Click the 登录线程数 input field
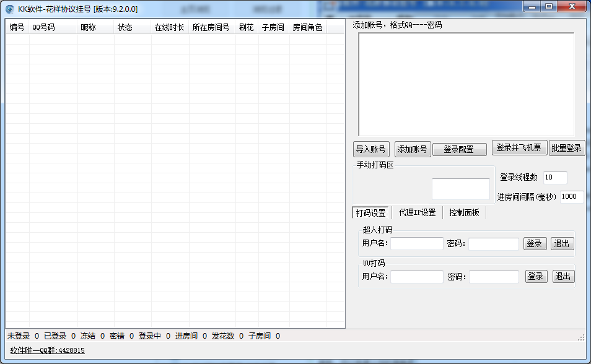Image resolution: width=591 pixels, height=364 pixels. coord(554,178)
